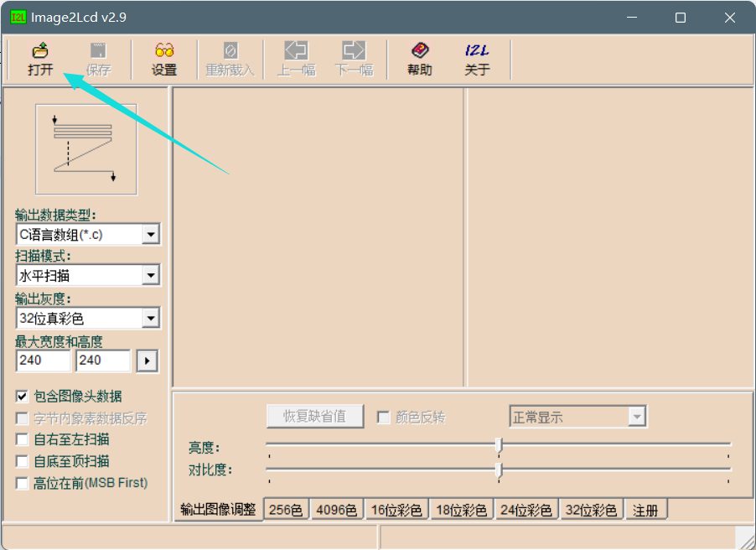Screen dimensions: 756x550
Task: Select the 32位真彩色 combo box
Action: 88,319
